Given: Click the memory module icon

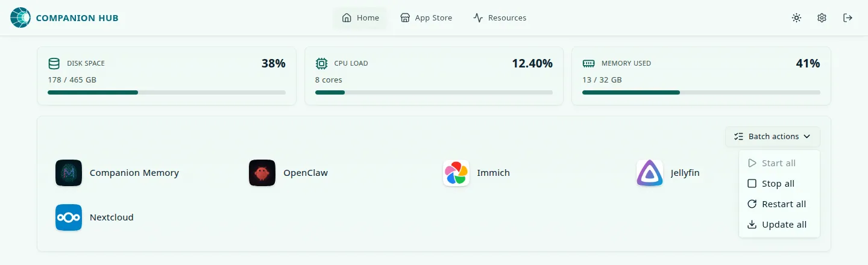Looking at the screenshot, I should tap(588, 63).
